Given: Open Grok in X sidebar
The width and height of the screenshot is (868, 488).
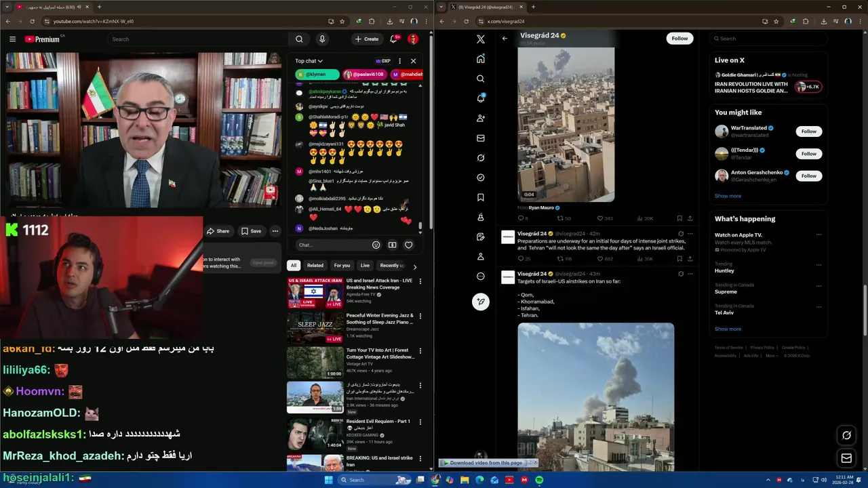Looking at the screenshot, I should [x=481, y=158].
